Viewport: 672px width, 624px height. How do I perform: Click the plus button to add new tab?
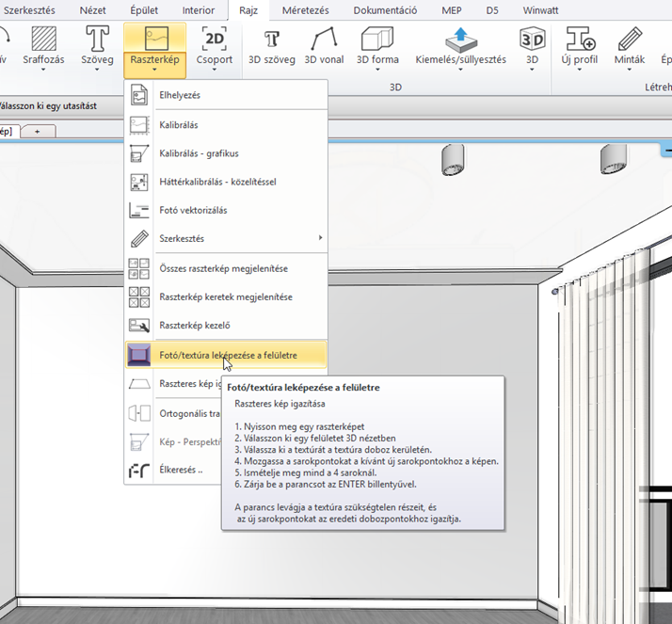coord(38,132)
